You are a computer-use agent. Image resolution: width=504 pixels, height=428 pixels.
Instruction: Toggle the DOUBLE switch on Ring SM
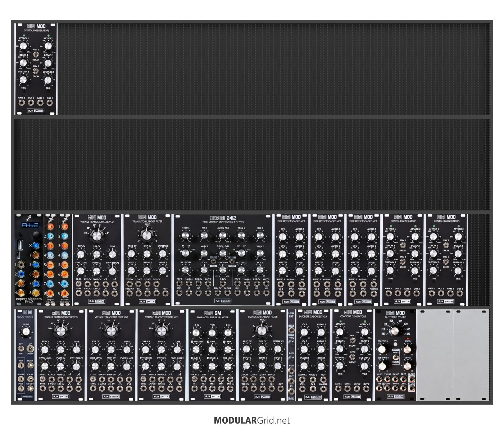195,379
